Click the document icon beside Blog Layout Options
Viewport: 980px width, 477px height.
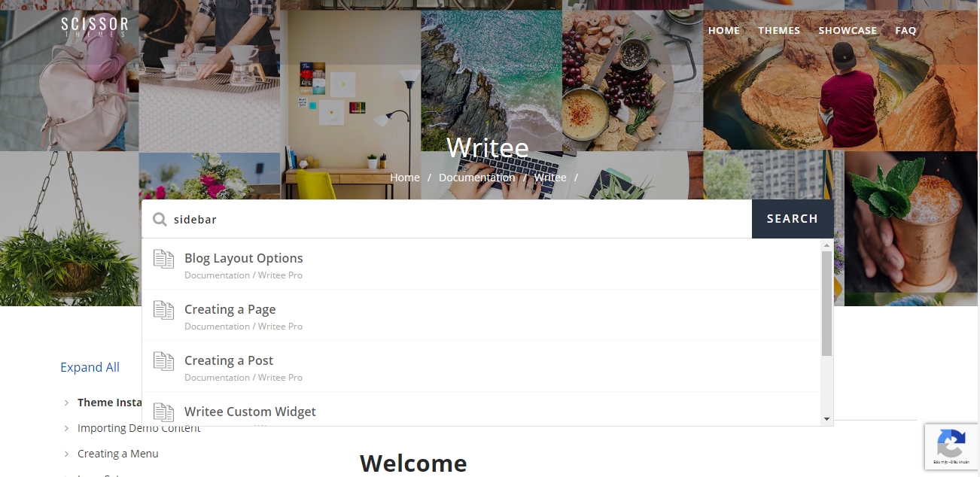tap(163, 259)
